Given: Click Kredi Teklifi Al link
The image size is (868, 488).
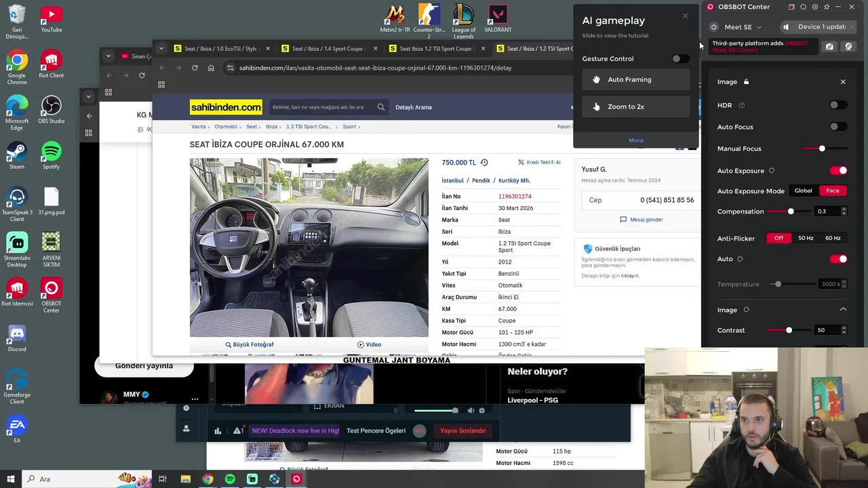Looking at the screenshot, I should (539, 163).
